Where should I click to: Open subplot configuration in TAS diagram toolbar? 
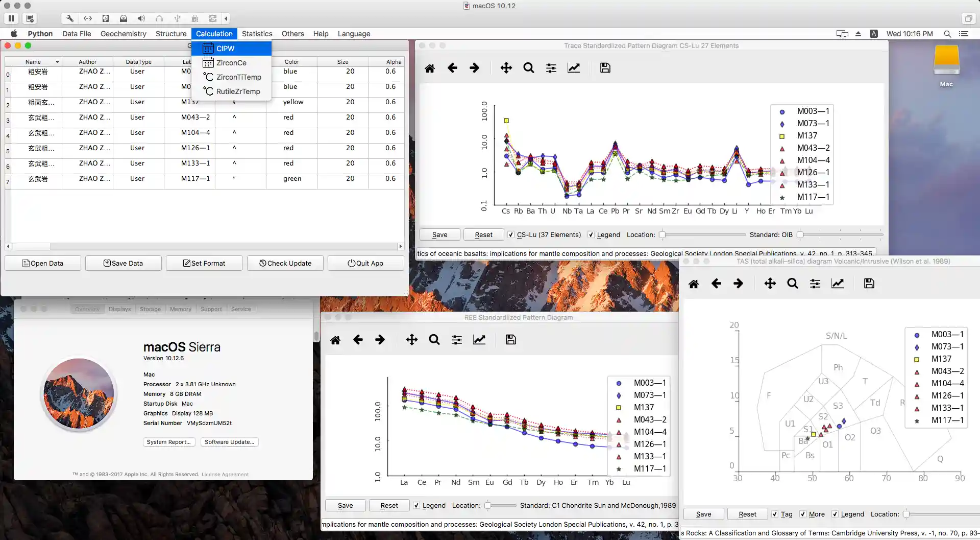pyautogui.click(x=815, y=284)
